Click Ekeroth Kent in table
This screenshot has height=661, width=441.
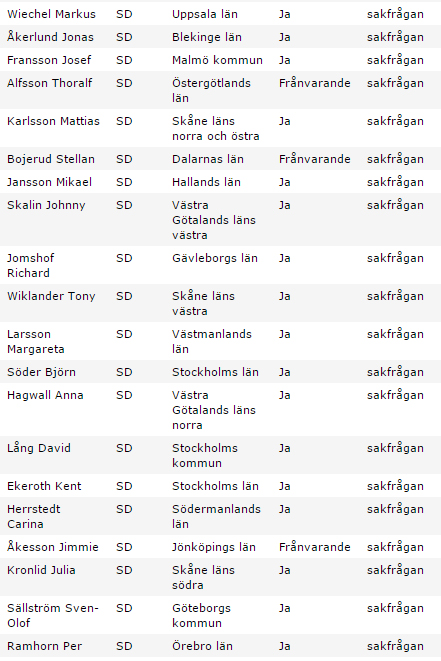point(44,486)
